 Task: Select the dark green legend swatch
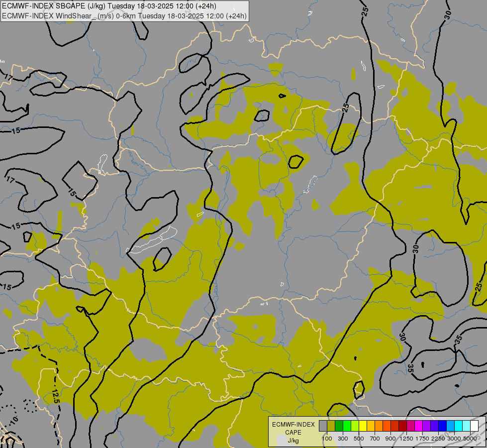click(339, 426)
